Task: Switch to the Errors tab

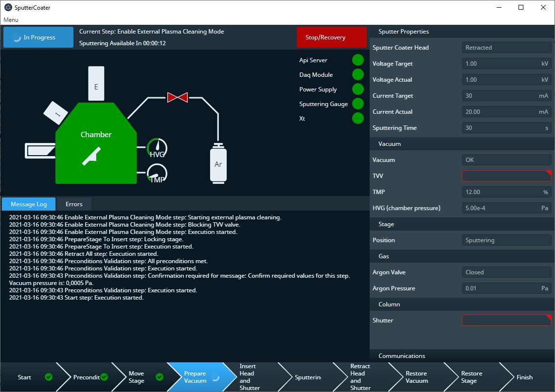Action: click(74, 204)
